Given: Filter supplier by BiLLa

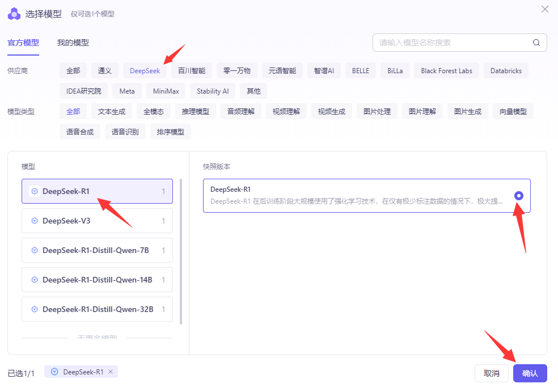Looking at the screenshot, I should 395,71.
